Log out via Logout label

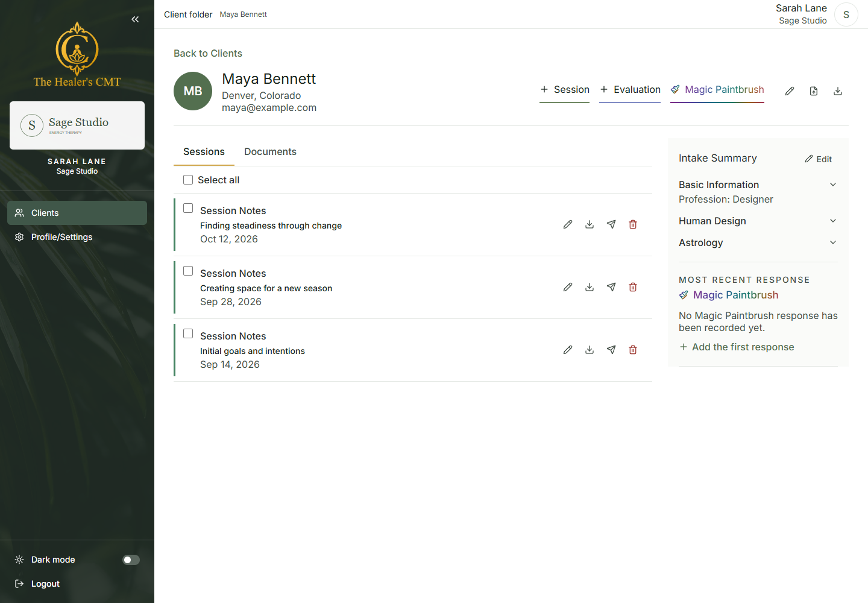45,584
